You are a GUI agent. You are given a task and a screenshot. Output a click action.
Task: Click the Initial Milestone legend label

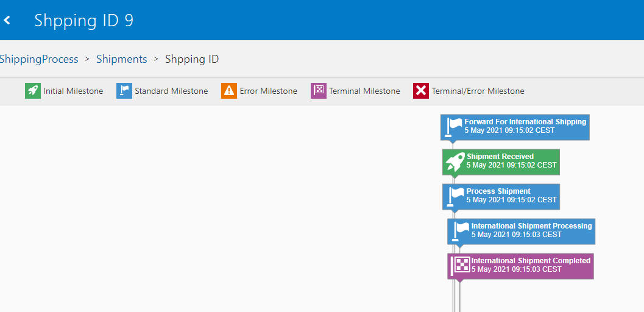coord(73,91)
